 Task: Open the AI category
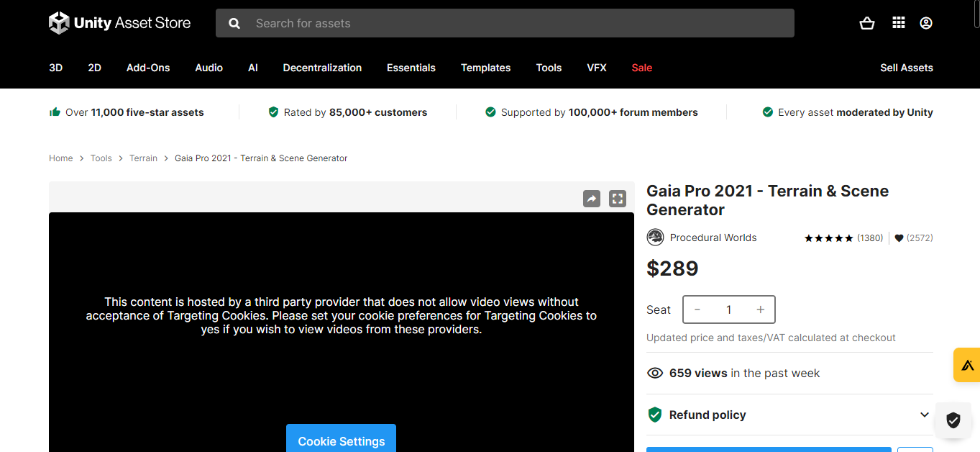pos(253,68)
